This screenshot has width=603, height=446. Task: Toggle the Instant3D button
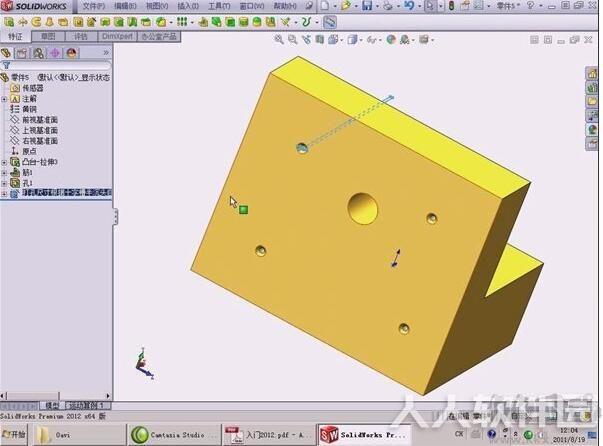pos(330,22)
